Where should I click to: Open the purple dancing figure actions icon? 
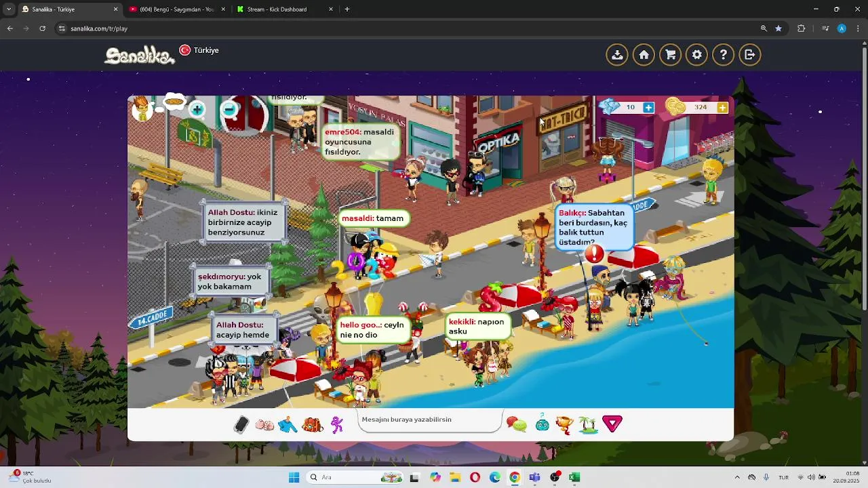(337, 424)
